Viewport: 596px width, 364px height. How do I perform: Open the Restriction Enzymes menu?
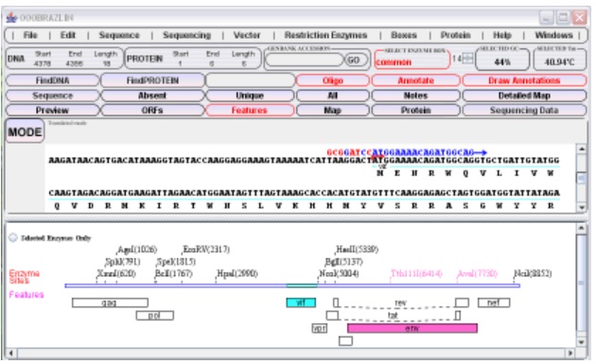point(325,35)
